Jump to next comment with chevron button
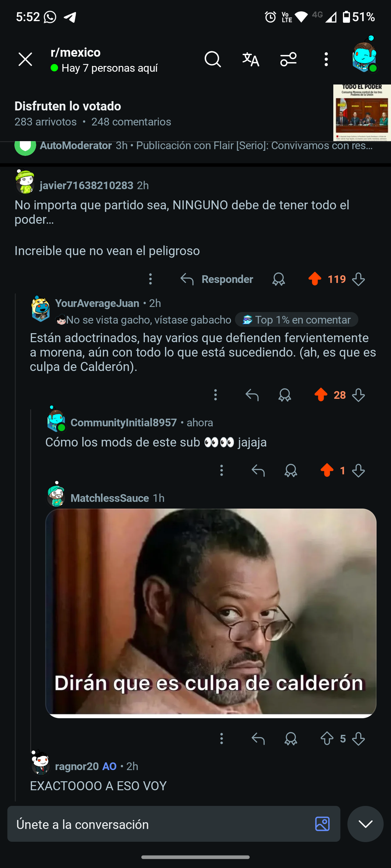 365,824
